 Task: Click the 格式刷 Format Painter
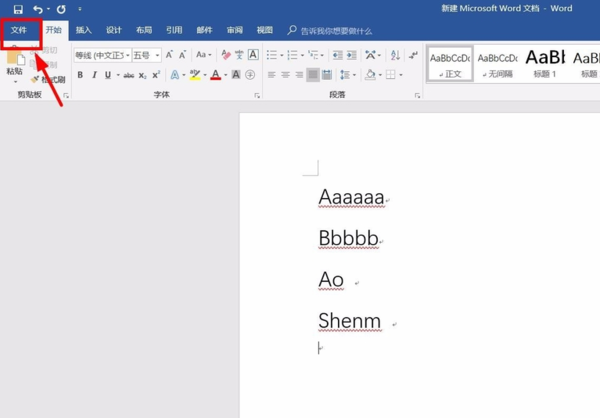(x=49, y=80)
